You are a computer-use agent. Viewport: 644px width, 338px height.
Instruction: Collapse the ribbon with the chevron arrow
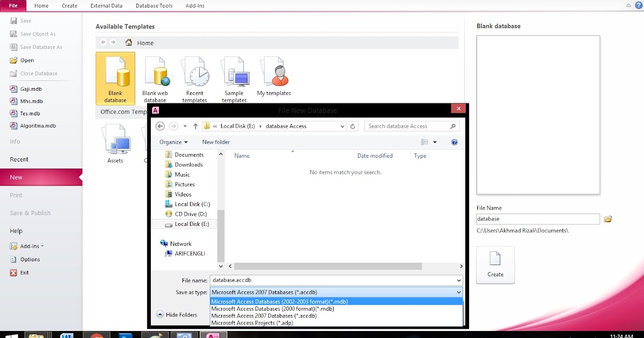[628, 5]
